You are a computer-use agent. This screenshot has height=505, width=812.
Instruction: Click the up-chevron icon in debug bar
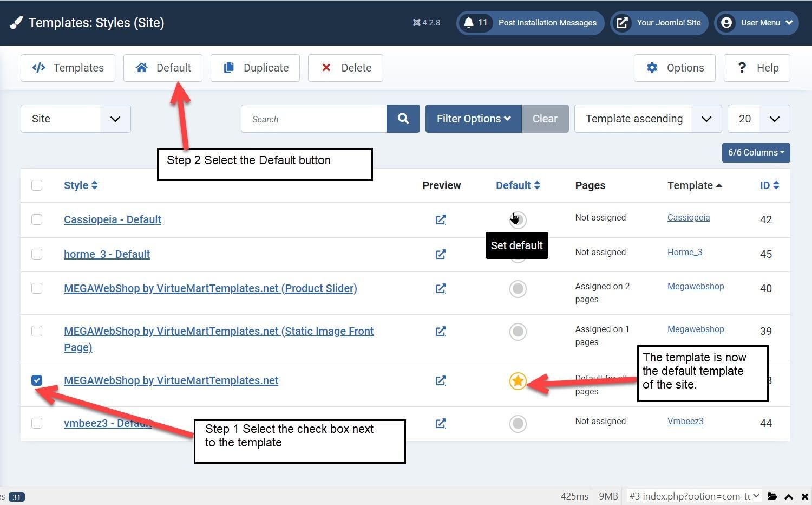[789, 497]
